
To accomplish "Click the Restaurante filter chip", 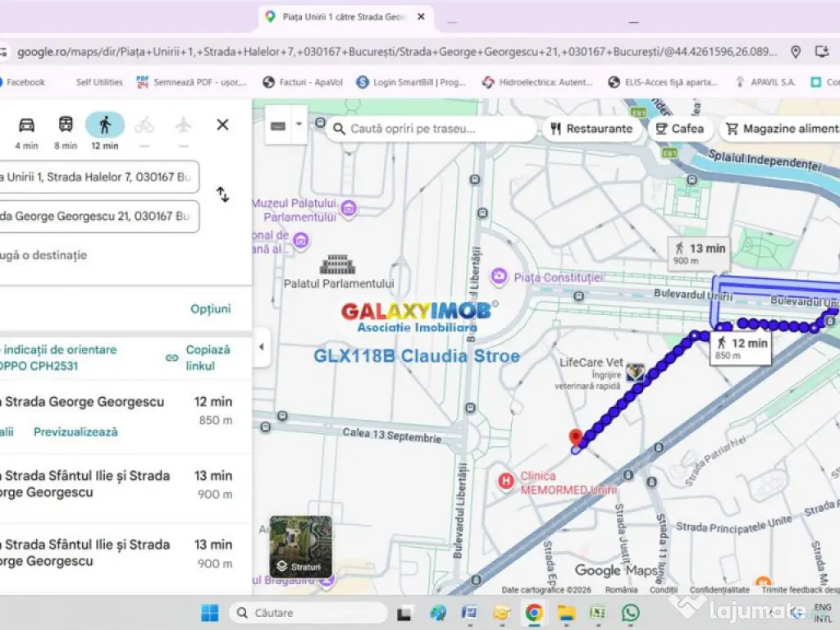I will [x=591, y=129].
